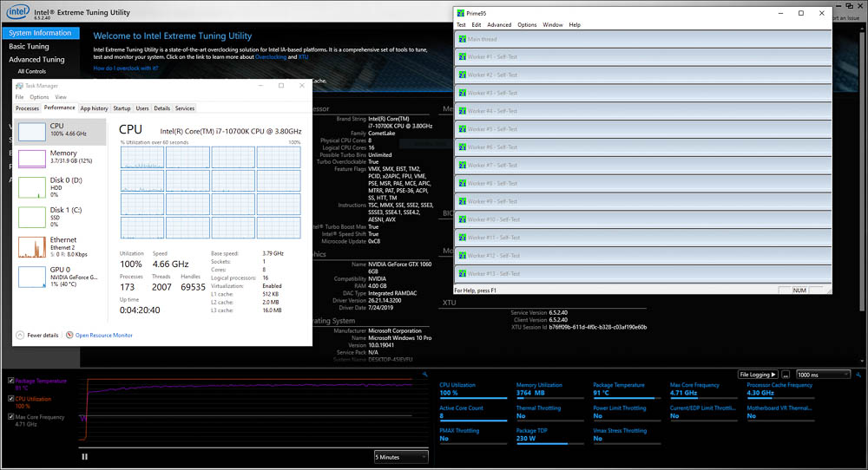The height and width of the screenshot is (470, 868).
Task: Select Disk 0 (D:) in Task Manager sidebar
Action: coord(61,187)
